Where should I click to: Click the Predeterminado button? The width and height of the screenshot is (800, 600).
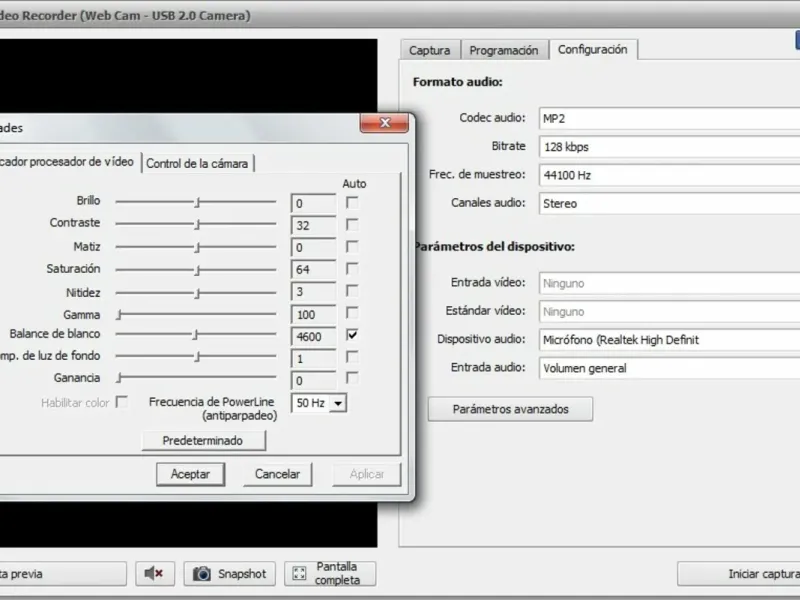click(x=203, y=440)
